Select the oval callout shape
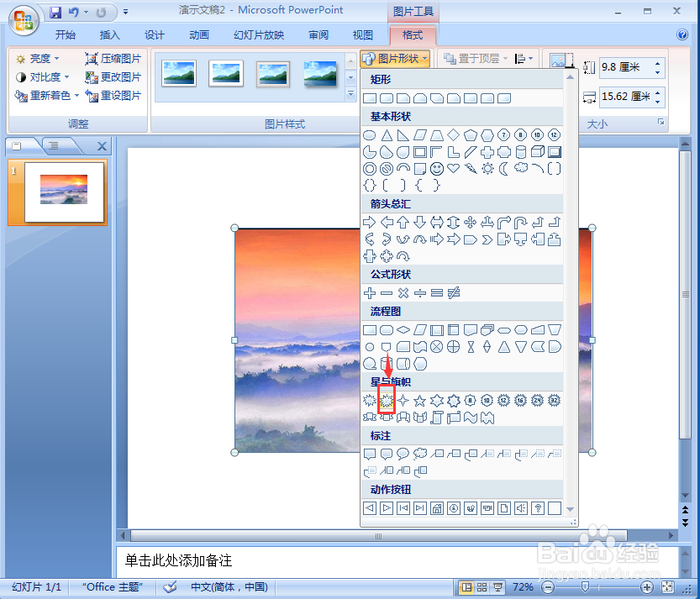The image size is (700, 599). 403,454
